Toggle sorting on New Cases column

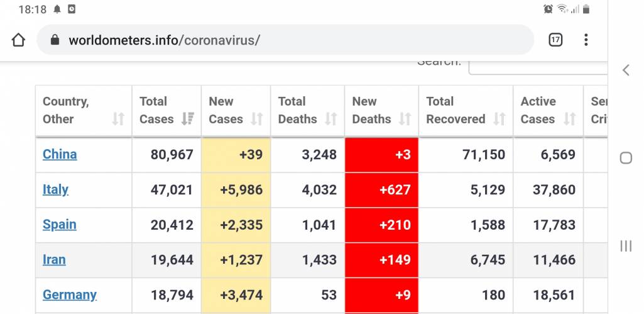pos(236,111)
